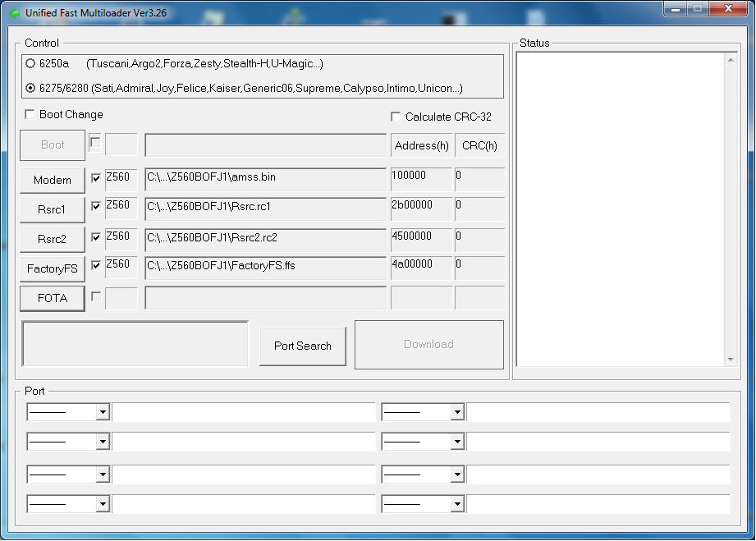Screen dimensions: 756x541
Task: Click the Rsrc2 row Z560 model field
Action: point(121,239)
